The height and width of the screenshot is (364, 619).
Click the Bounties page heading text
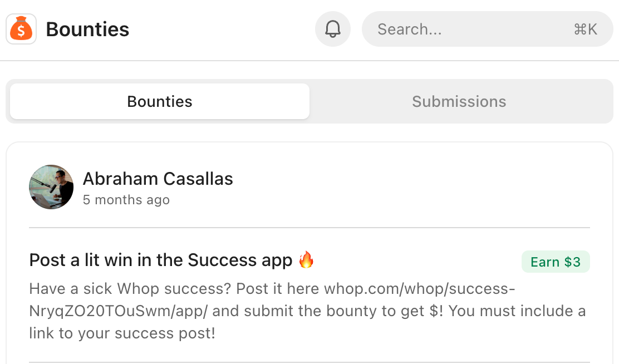click(x=87, y=29)
